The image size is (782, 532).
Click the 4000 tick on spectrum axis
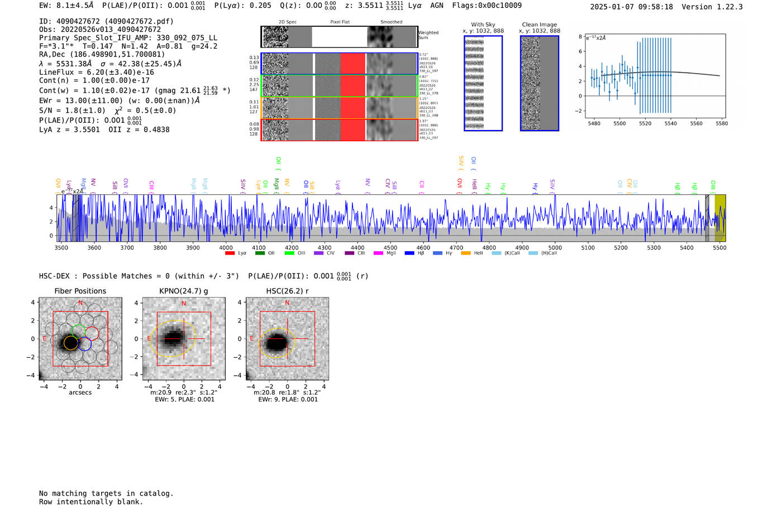coord(226,248)
